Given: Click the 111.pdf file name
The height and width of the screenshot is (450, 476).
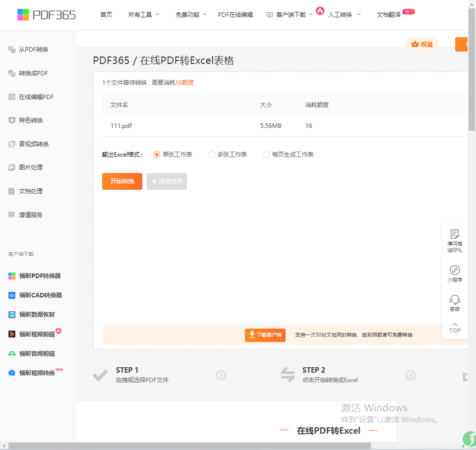Looking at the screenshot, I should point(121,125).
